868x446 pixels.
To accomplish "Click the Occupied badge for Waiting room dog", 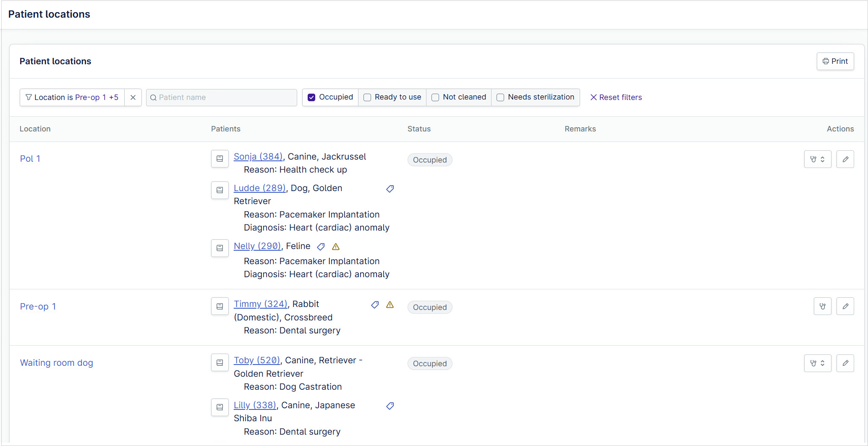I will point(430,364).
